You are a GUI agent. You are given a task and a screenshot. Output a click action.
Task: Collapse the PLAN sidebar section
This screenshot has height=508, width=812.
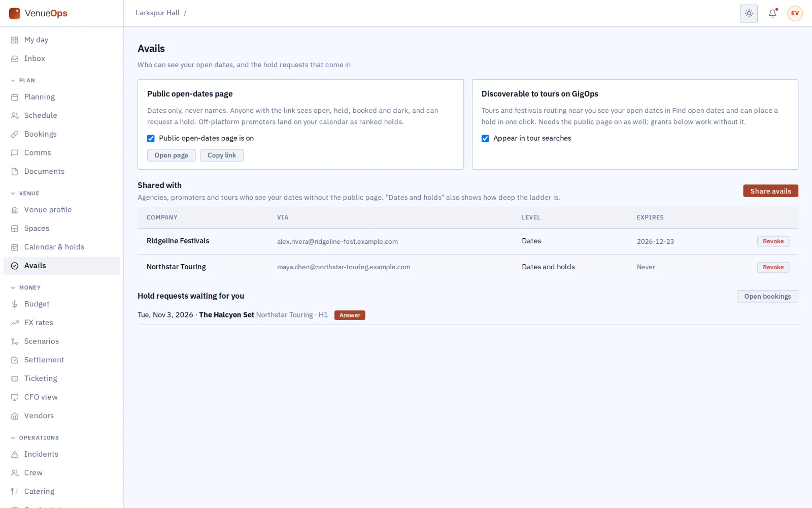(23, 80)
